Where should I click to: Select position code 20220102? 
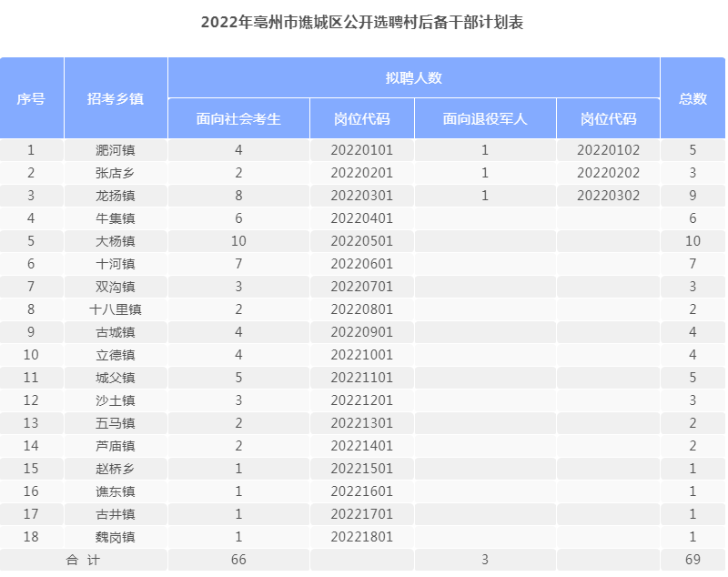click(x=608, y=150)
